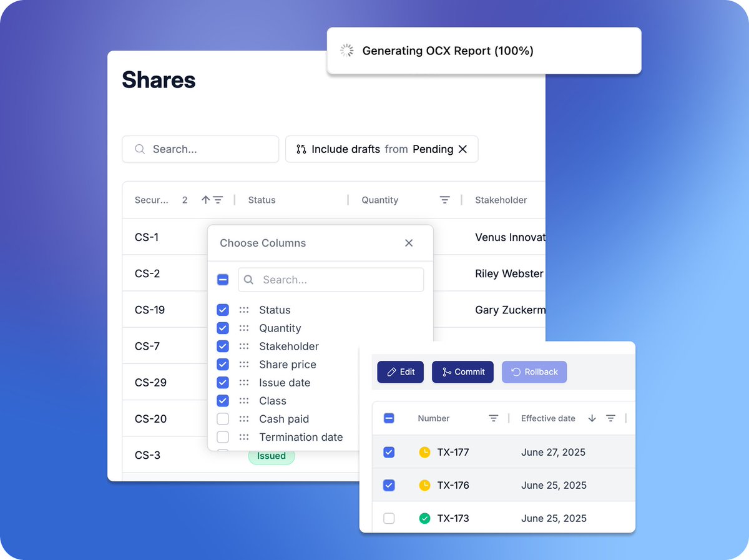Click the green check icon for TX-173

pyautogui.click(x=424, y=518)
